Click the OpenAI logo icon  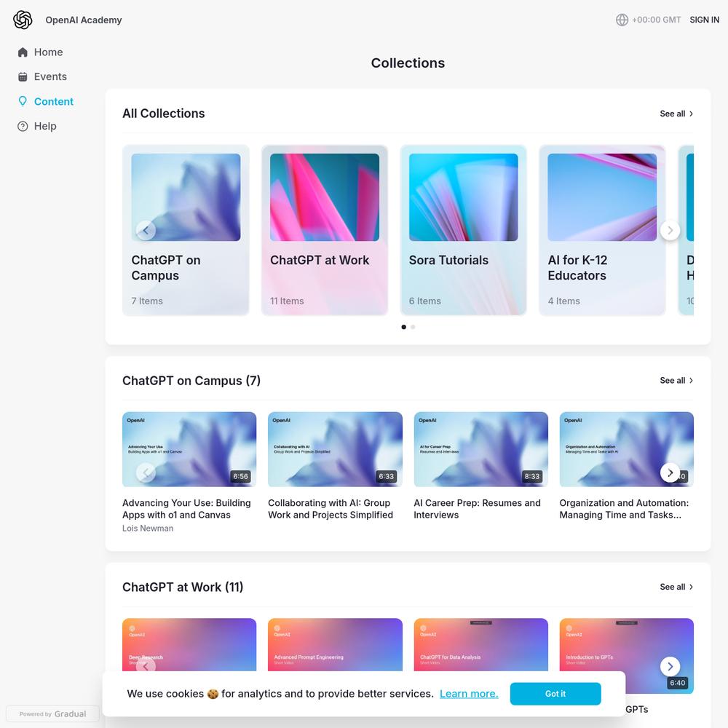(x=23, y=20)
